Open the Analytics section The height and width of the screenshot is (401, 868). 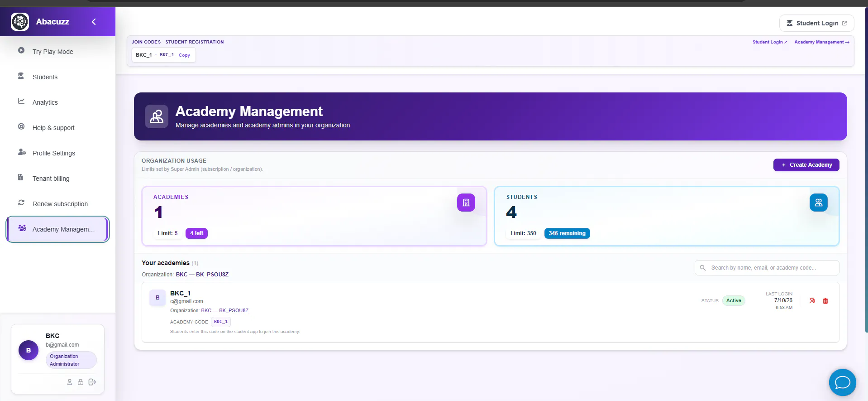click(x=57, y=102)
